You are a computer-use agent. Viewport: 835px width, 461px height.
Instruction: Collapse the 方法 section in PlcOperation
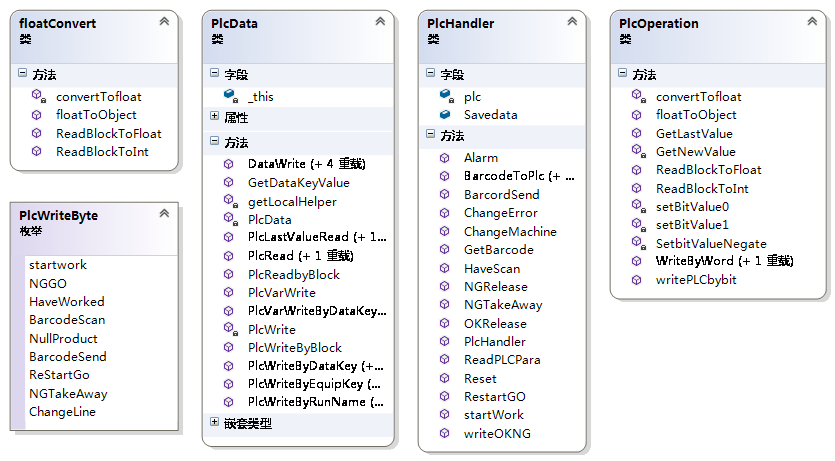click(x=623, y=74)
